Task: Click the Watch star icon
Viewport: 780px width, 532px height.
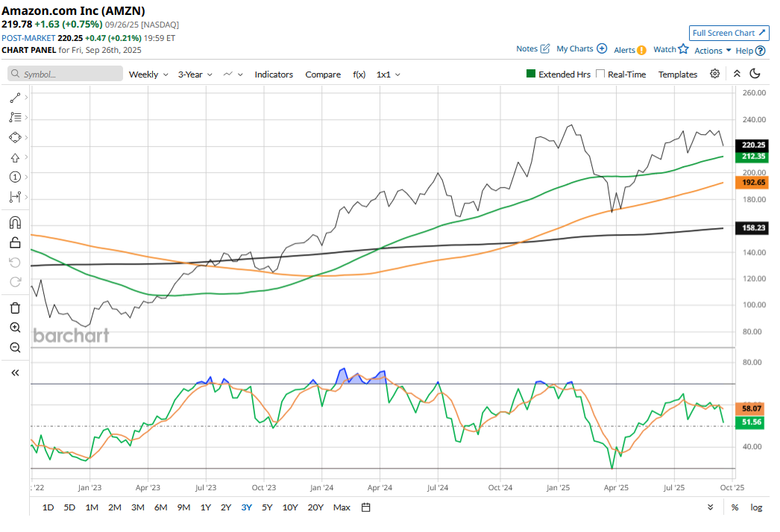Action: (x=684, y=48)
